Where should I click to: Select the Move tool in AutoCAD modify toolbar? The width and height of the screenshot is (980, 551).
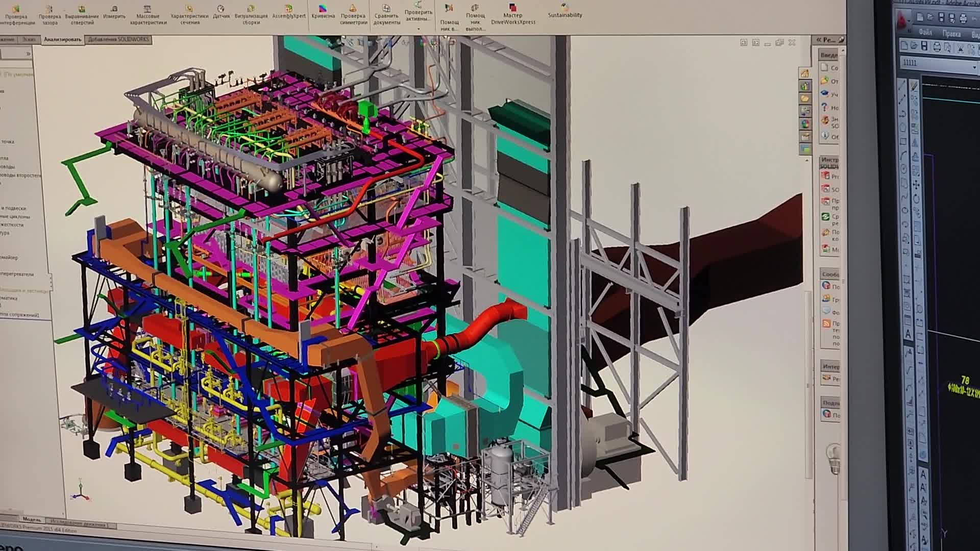point(916,184)
